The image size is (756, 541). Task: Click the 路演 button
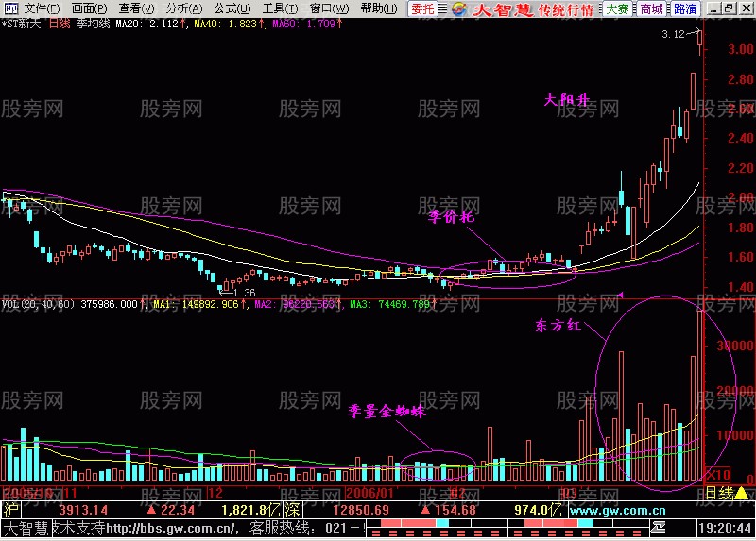click(685, 8)
